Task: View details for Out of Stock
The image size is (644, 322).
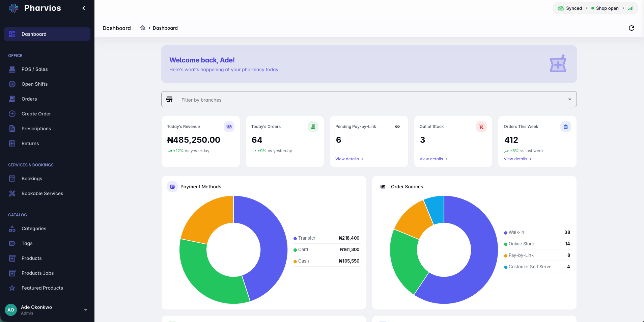Action: 433,159
